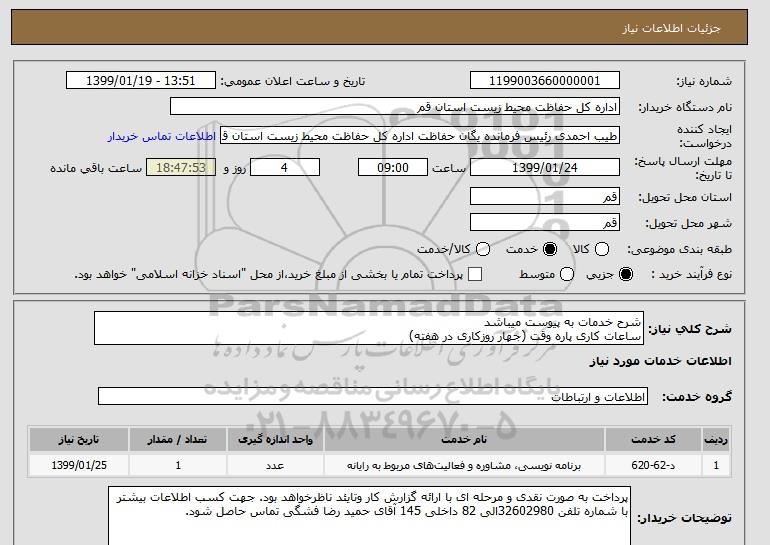Click the remaining days field showing 4
The image size is (770, 545).
click(x=285, y=167)
